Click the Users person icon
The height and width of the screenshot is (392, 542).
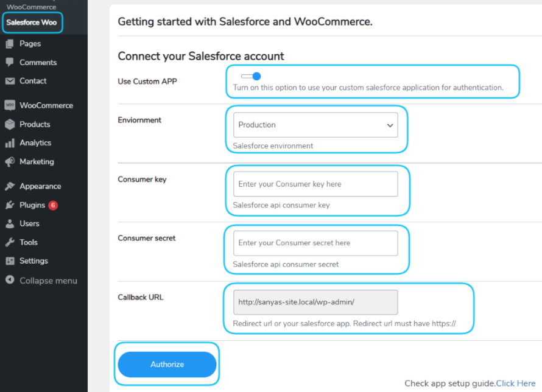(10, 223)
